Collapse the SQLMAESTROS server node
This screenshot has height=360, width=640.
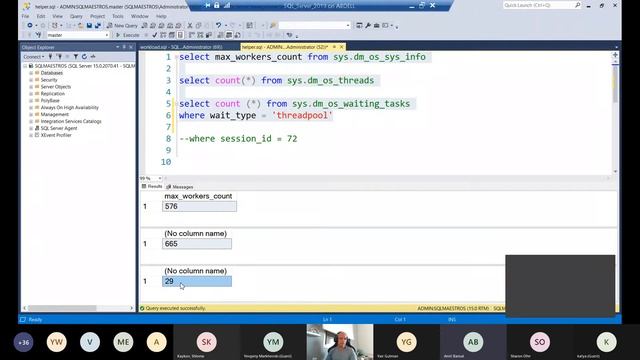coord(25,66)
